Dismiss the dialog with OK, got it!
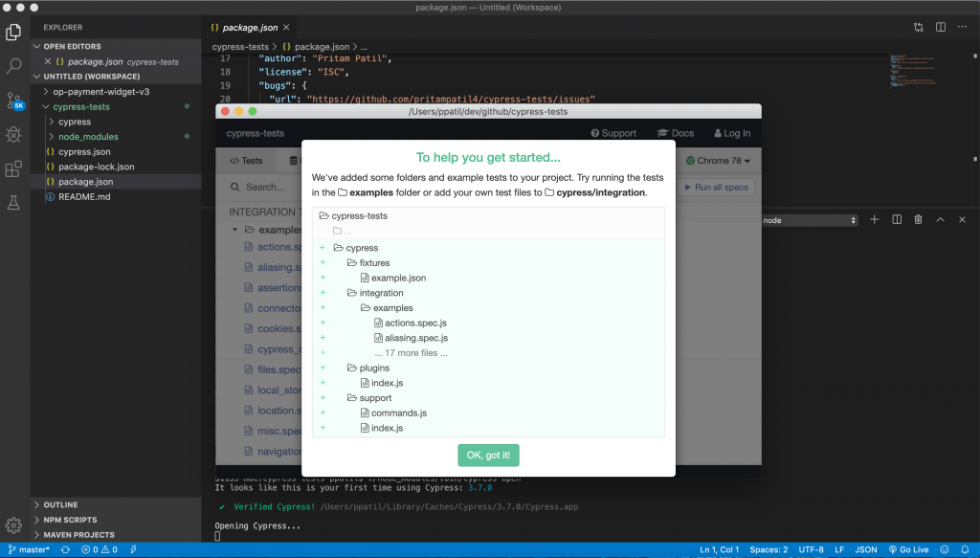980x558 pixels. coord(488,455)
